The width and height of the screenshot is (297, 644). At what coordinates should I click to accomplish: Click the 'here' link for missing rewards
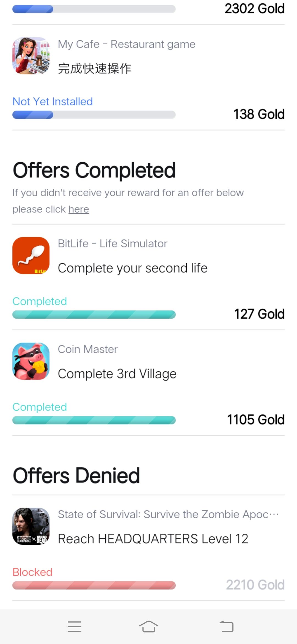point(79,209)
